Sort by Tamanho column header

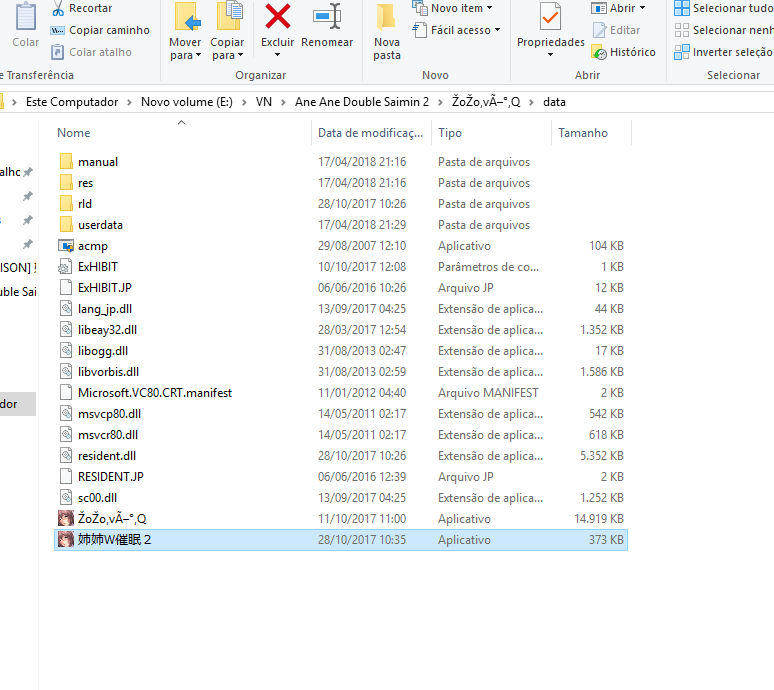coord(582,133)
